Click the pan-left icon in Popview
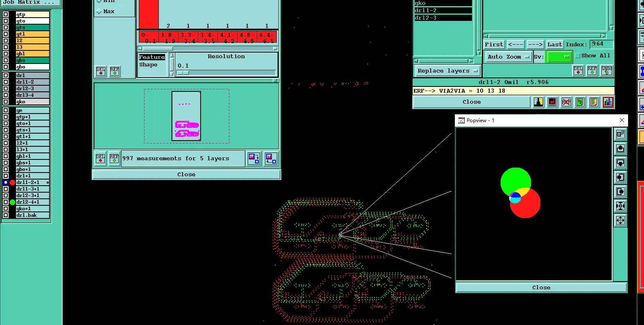 click(621, 177)
